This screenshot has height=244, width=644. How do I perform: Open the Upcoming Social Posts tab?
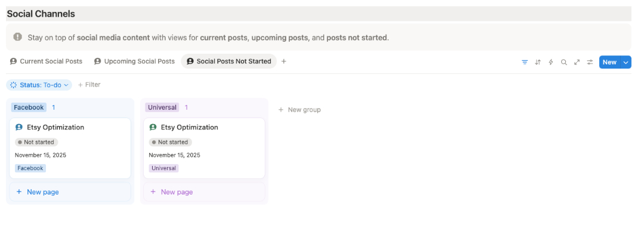tap(135, 61)
